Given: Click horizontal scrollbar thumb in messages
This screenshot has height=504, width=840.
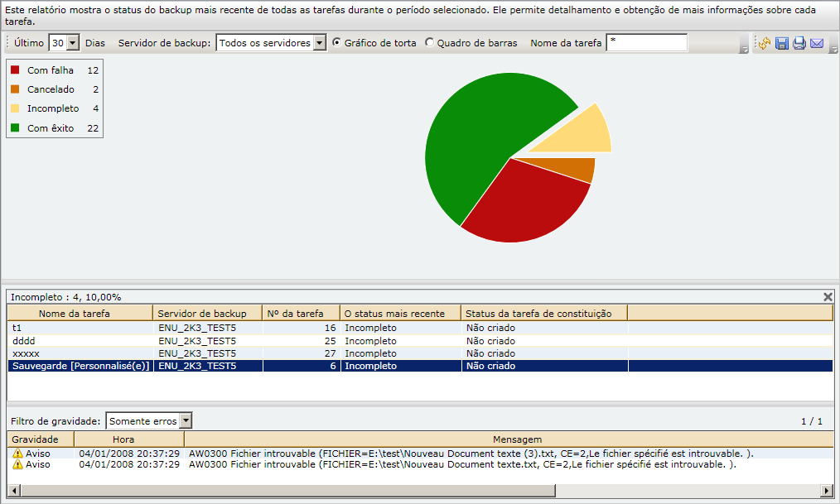Looking at the screenshot, I should [287, 490].
